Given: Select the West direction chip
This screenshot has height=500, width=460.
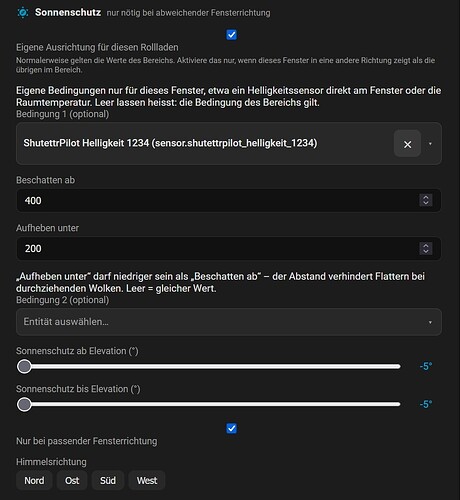Looking at the screenshot, I should [147, 480].
